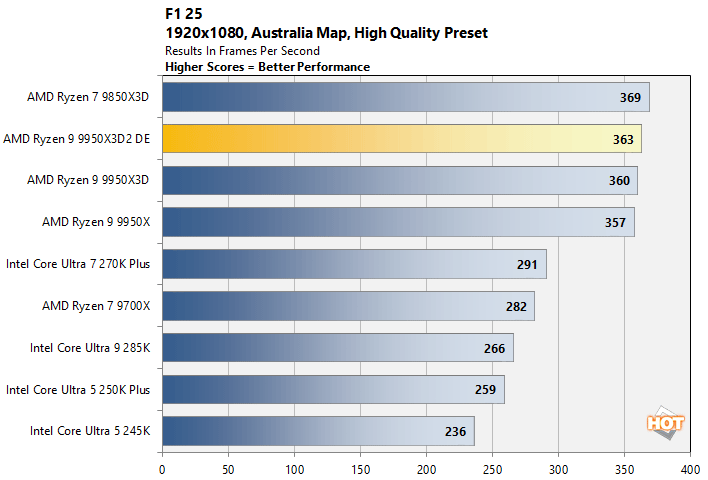Click the 360 score value
The width and height of the screenshot is (708, 480).
tap(619, 181)
